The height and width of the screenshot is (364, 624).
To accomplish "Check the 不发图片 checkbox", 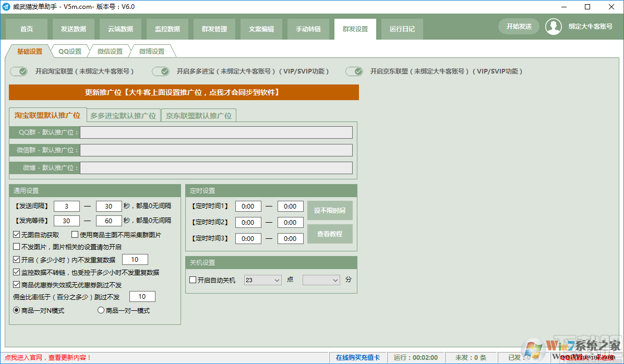I will tap(16, 246).
